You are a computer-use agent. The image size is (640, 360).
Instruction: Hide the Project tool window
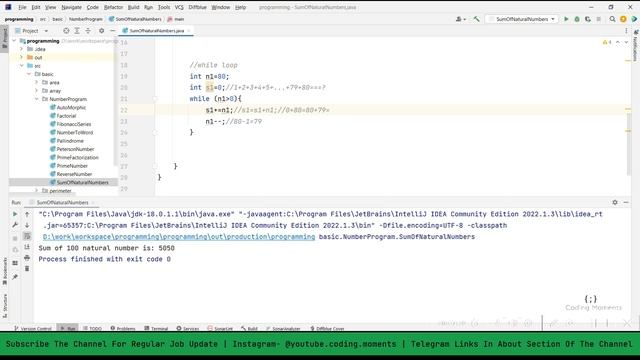(x=112, y=31)
